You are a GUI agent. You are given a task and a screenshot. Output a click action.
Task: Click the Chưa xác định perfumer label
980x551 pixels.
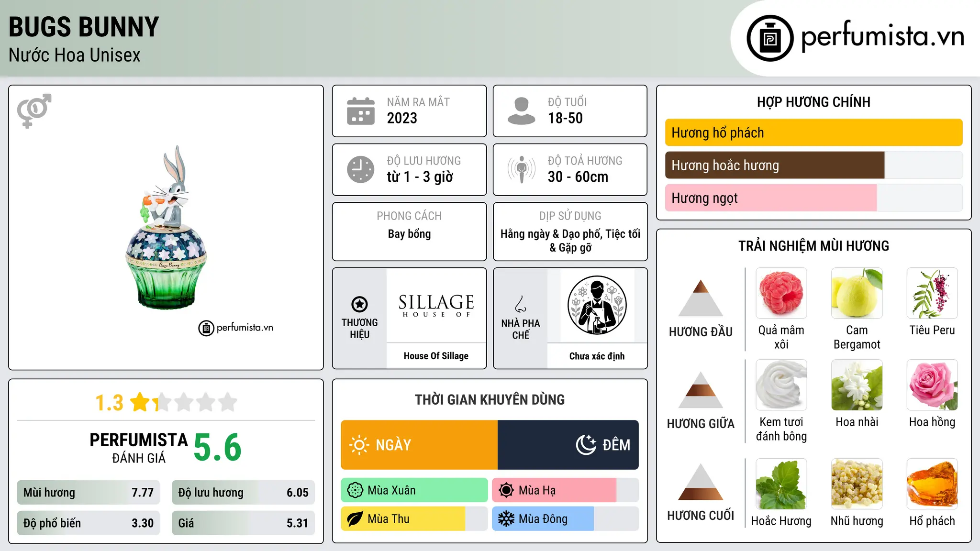coord(597,356)
